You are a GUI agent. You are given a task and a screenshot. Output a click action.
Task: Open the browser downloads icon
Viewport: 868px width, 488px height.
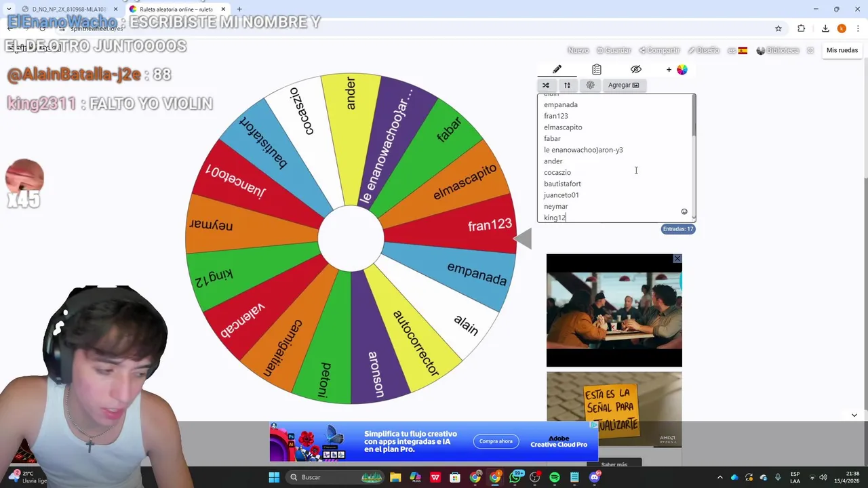tap(825, 28)
